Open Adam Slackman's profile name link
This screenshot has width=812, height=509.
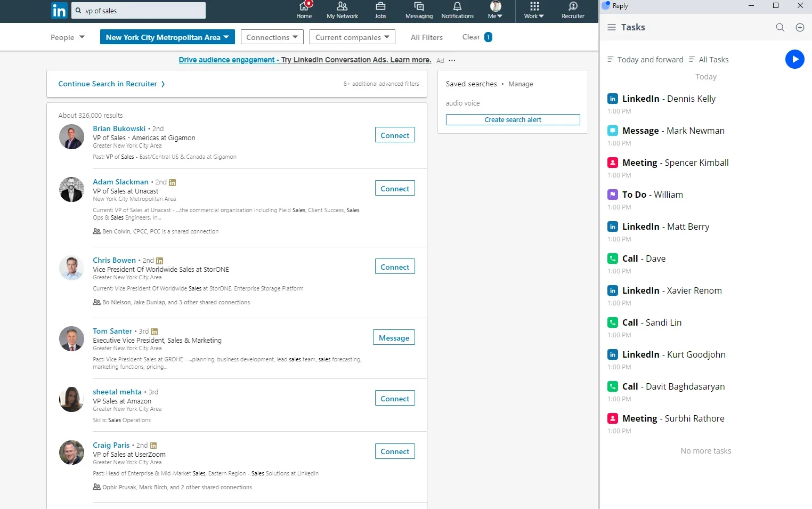coord(120,182)
